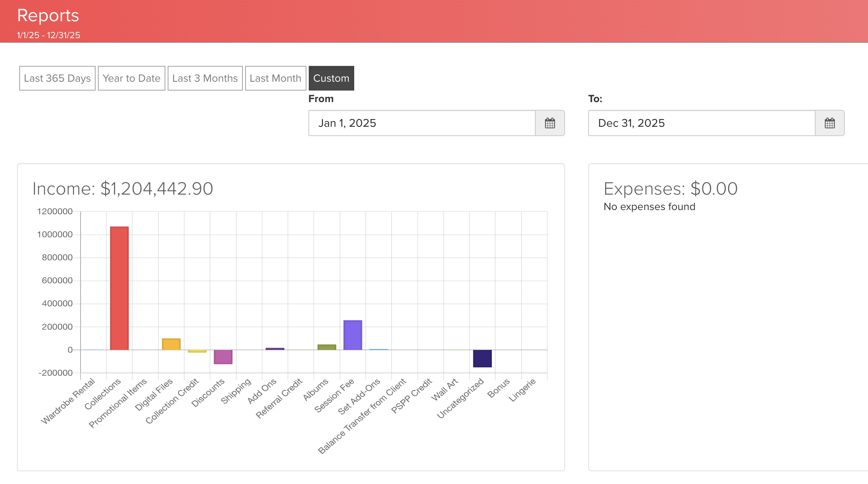The height and width of the screenshot is (484, 868).
Task: Click the purple Session Fee bar
Action: coord(353,335)
